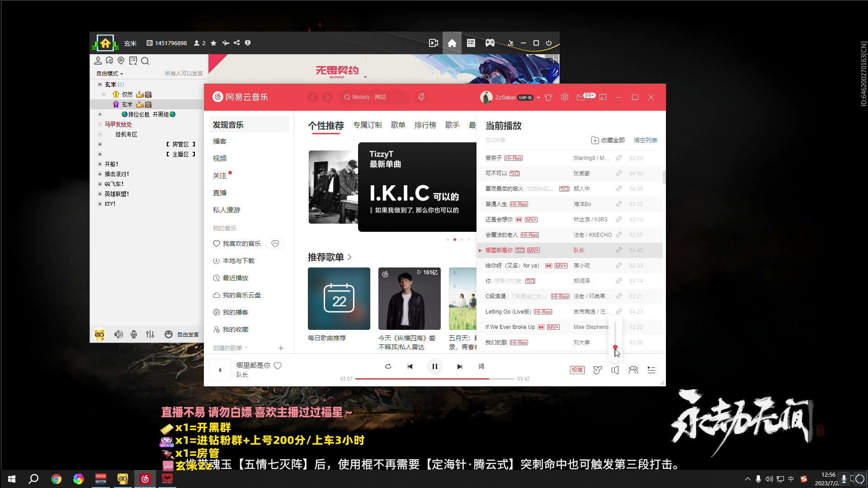Click the voice recognition search icon

pos(421,97)
